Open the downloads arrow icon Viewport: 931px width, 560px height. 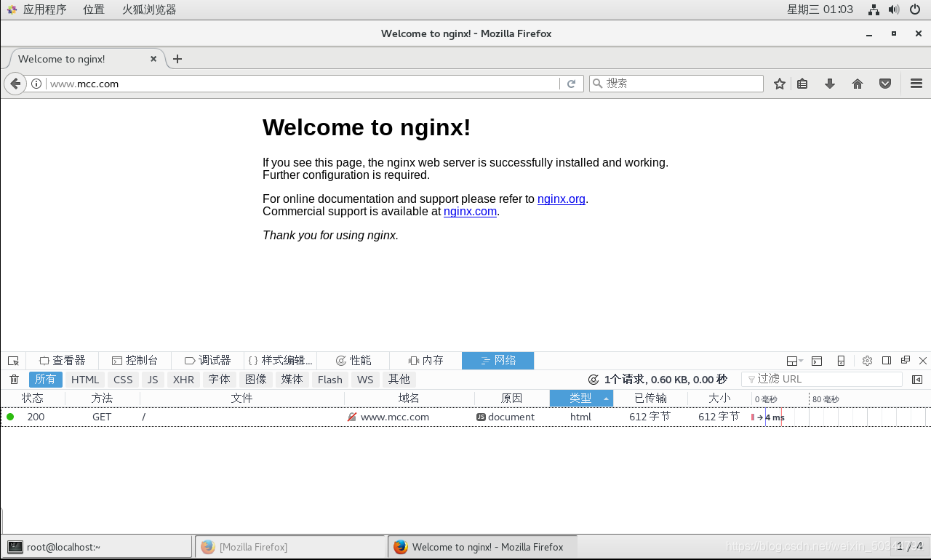click(x=830, y=84)
